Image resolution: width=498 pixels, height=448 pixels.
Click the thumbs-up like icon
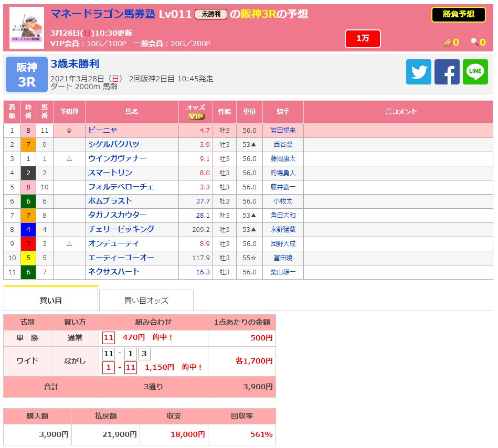tap(447, 42)
